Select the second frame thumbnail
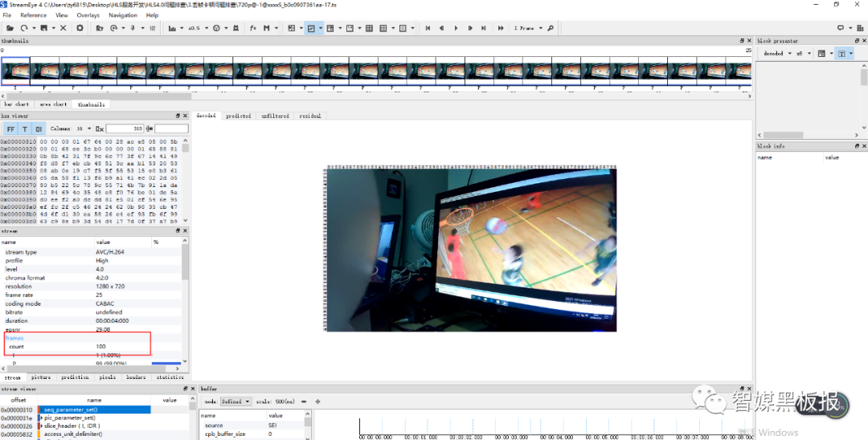This screenshot has height=440, width=868. coord(44,71)
